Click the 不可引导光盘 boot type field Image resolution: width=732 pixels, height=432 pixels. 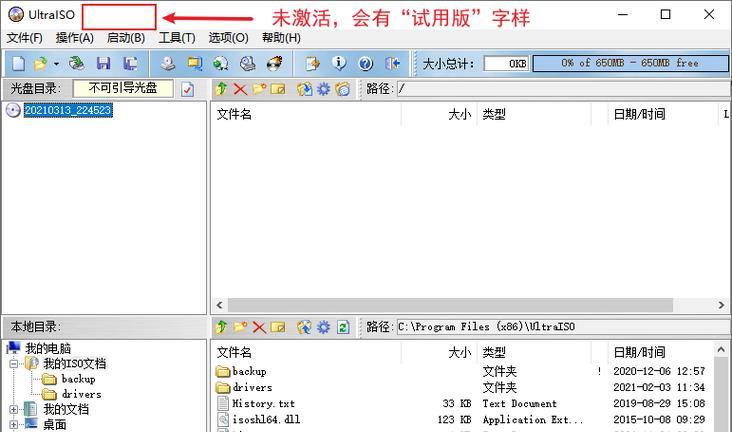coord(123,89)
